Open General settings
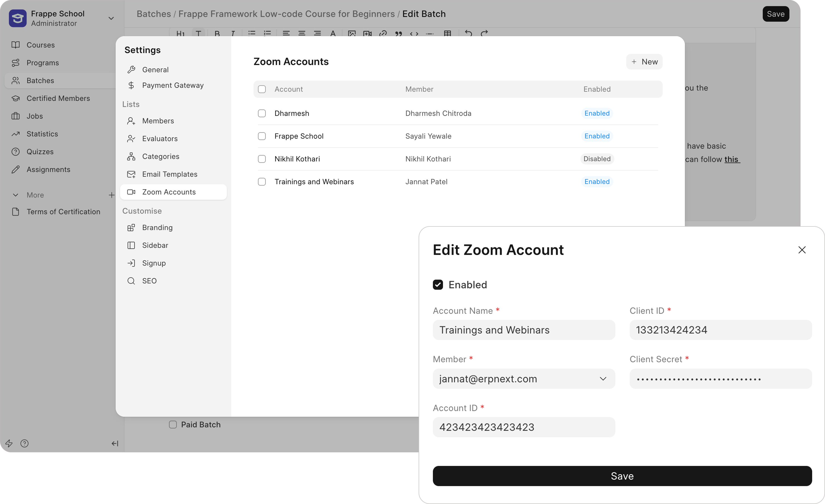Screen dimensions: 825x504 pyautogui.click(x=173, y=70)
